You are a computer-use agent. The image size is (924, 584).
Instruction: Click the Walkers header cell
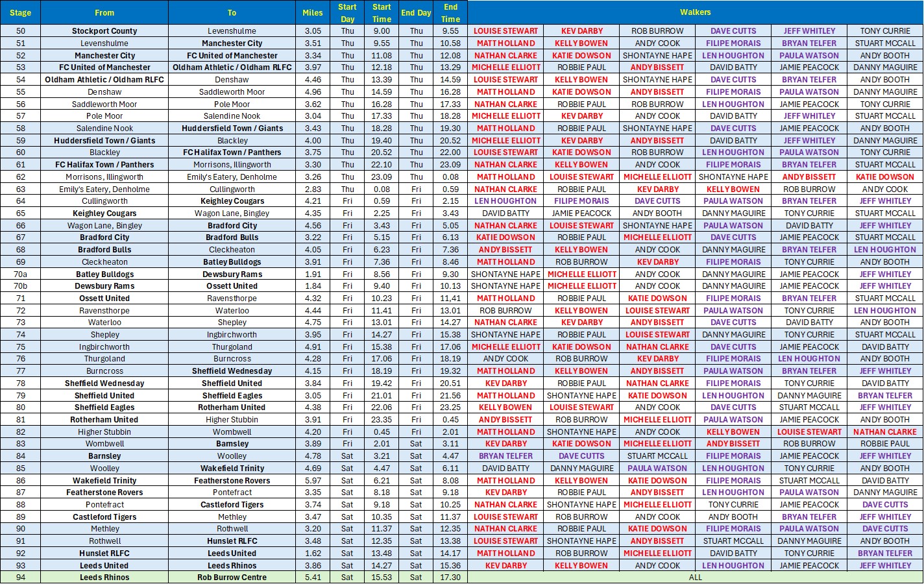click(695, 12)
